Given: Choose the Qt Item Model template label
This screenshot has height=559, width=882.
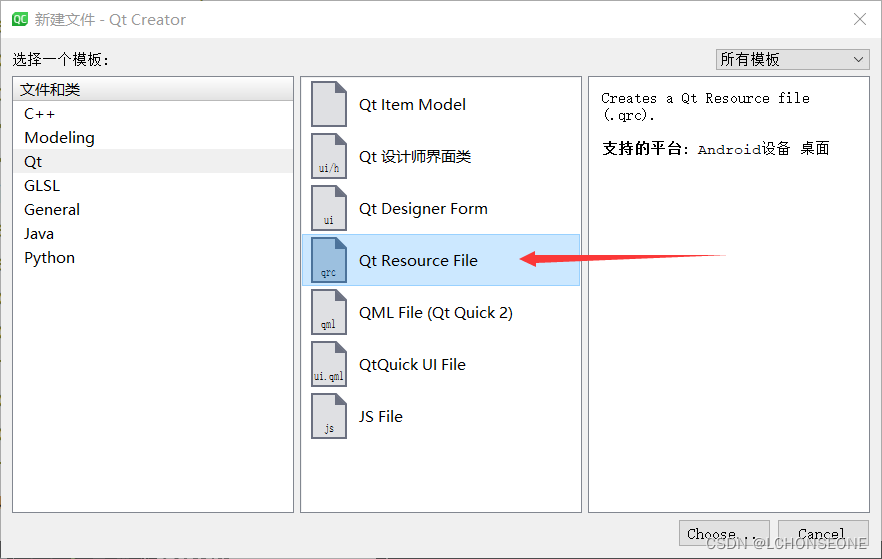Looking at the screenshot, I should tap(412, 105).
